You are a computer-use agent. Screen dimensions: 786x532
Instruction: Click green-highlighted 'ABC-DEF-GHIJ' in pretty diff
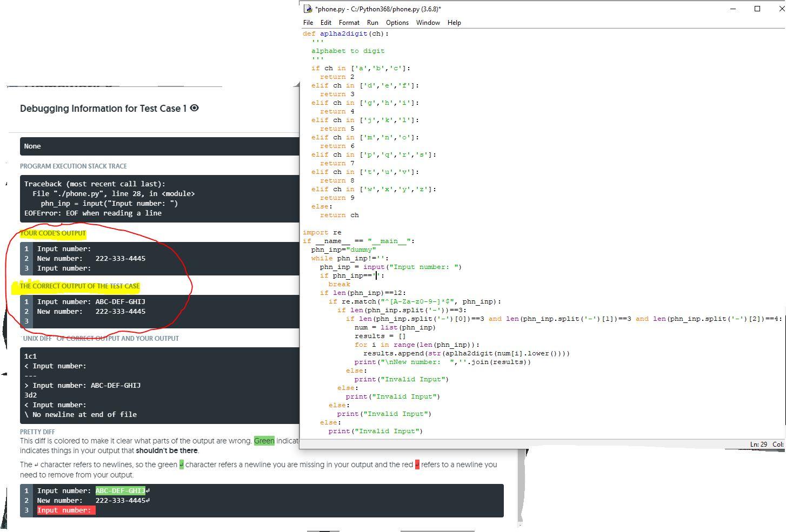(x=121, y=490)
